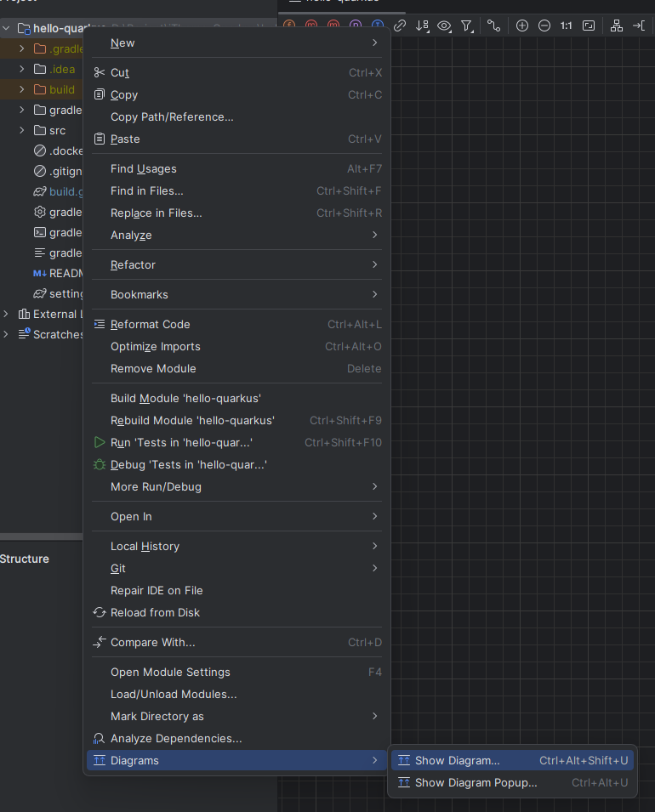
Task: Expand the External Libraries chevron
Action: pos(6,314)
